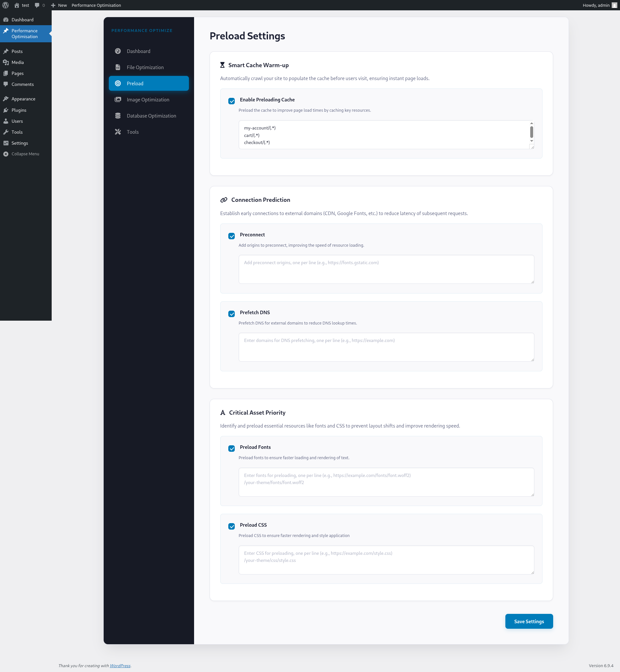Disable the Enable Preloading Cache checkbox

232,101
